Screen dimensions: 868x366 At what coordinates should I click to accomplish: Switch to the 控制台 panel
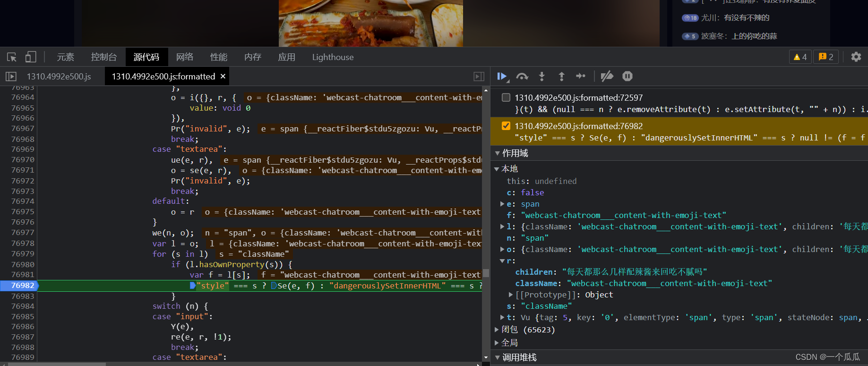click(x=104, y=57)
